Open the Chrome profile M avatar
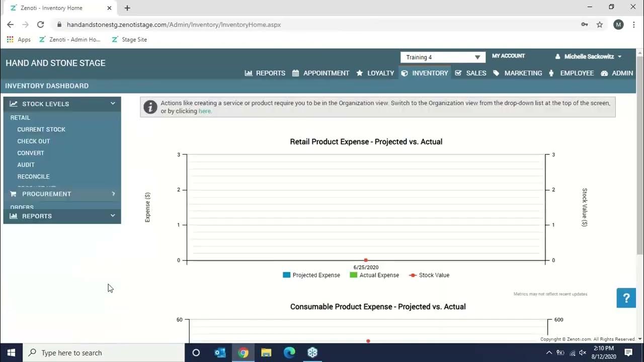 [618, 24]
